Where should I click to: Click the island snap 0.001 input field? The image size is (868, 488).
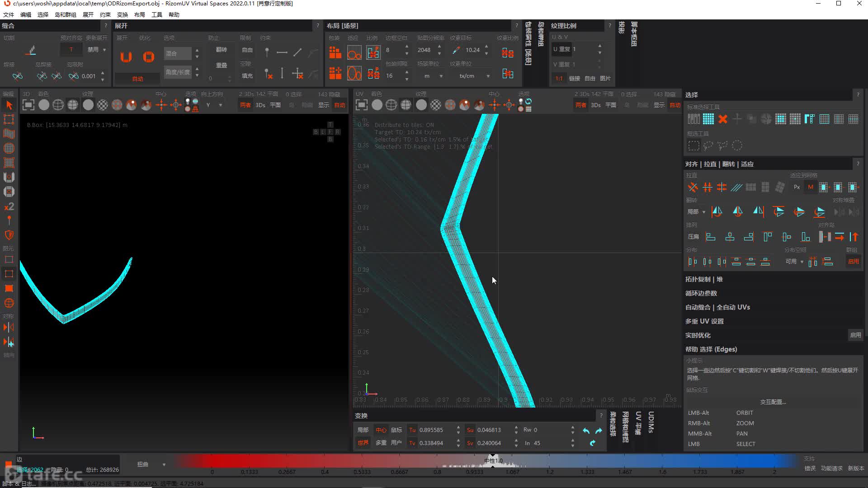tap(89, 76)
